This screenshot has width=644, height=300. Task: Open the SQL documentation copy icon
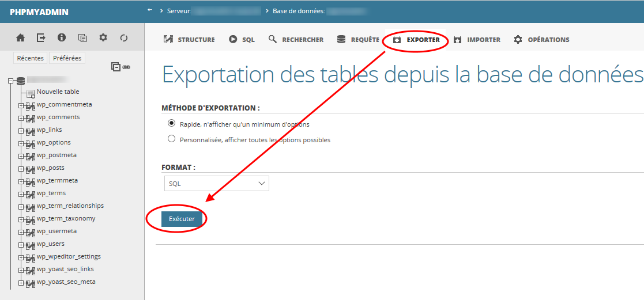pos(82,38)
